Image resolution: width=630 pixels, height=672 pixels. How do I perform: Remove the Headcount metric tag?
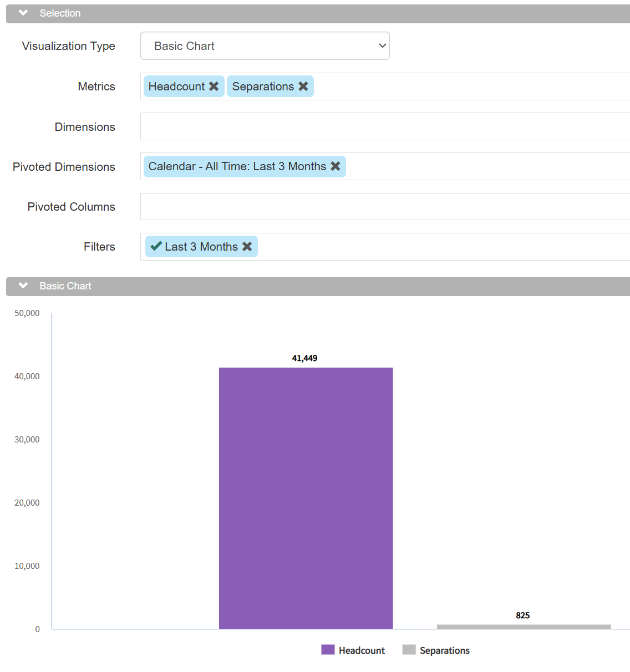pyautogui.click(x=214, y=86)
